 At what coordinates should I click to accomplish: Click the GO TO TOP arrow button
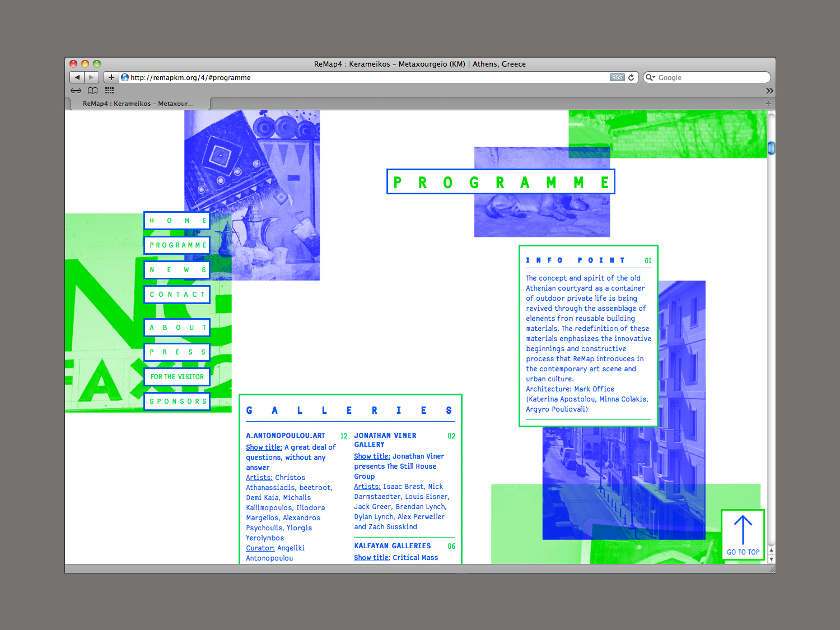pos(743,535)
